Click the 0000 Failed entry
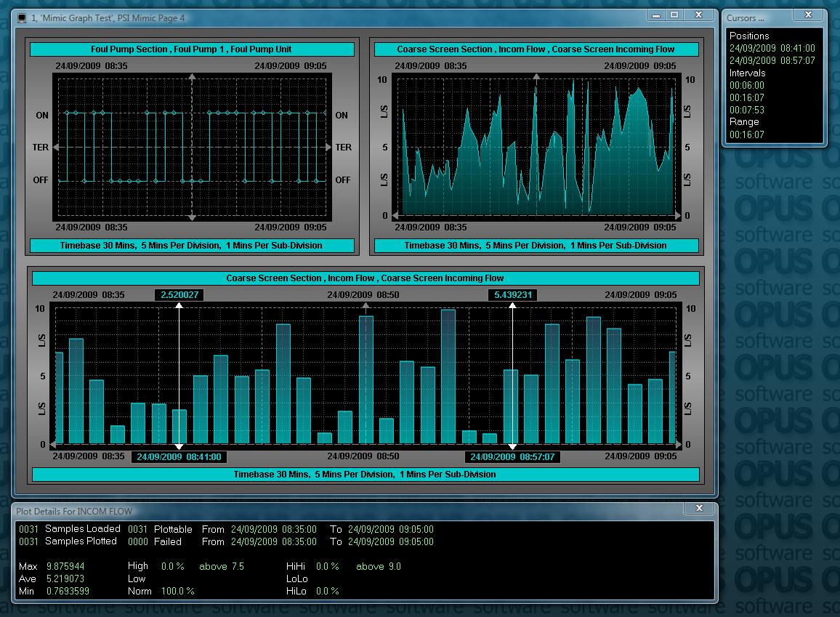Screen dimensions: 840x617 (154, 541)
